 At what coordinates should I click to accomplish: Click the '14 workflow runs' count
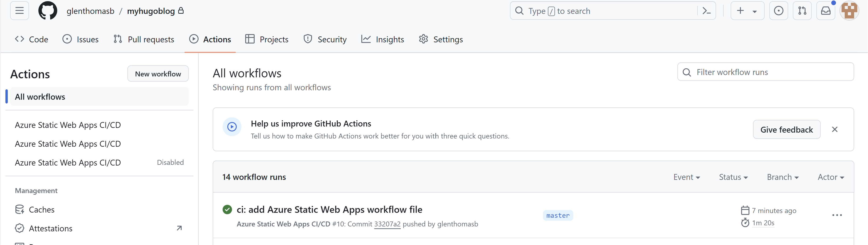254,177
